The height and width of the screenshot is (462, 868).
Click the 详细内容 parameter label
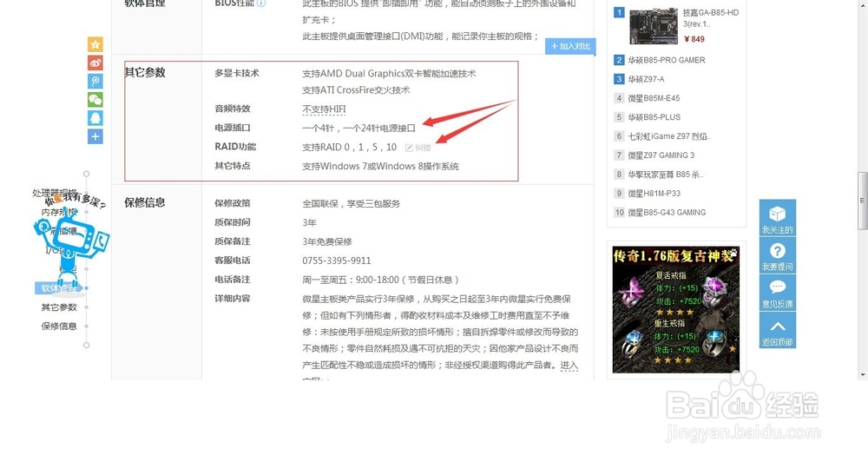tap(233, 298)
